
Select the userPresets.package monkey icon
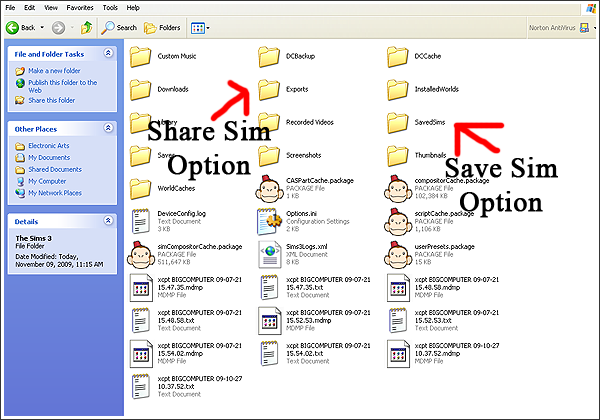(x=398, y=254)
